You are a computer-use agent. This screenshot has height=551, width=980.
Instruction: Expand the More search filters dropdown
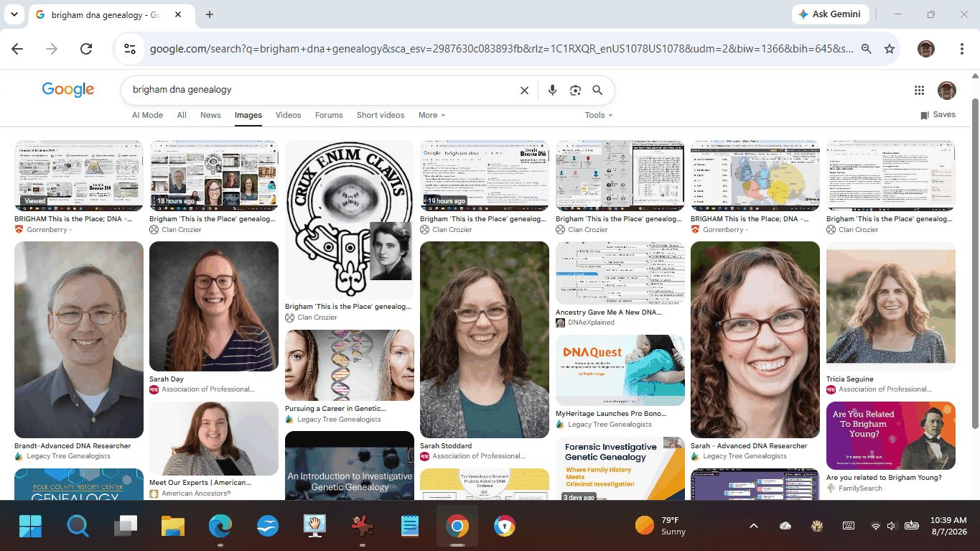[431, 115]
